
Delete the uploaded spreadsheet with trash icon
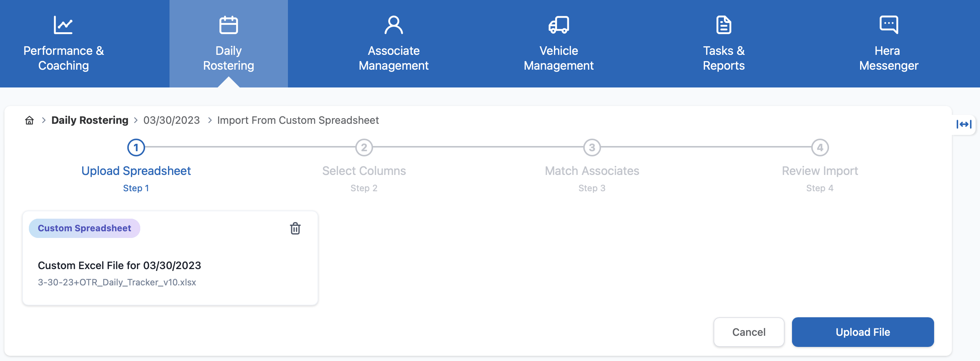[295, 228]
